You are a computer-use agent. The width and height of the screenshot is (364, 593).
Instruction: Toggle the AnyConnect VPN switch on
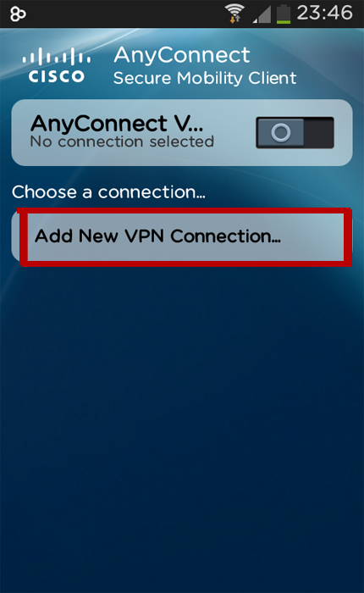click(x=295, y=132)
